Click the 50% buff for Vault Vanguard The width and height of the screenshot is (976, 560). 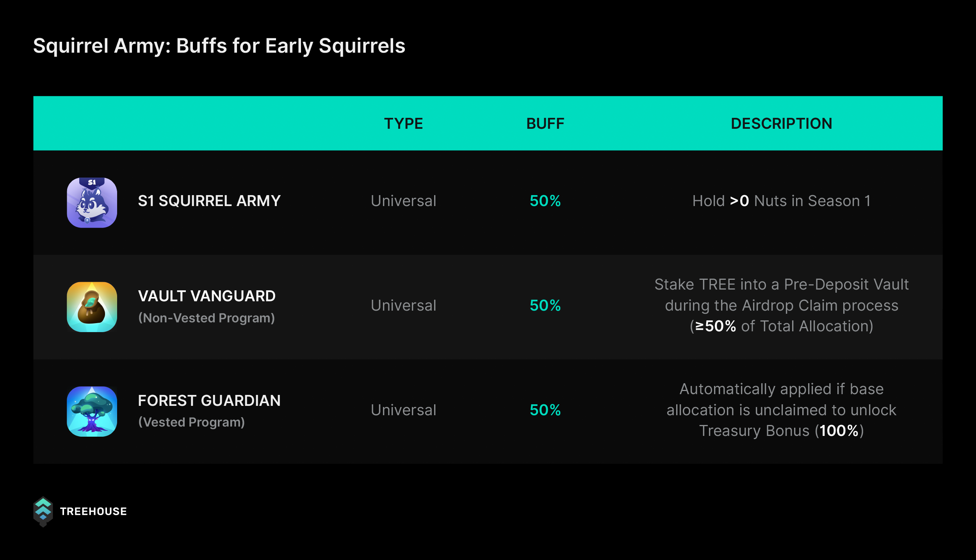click(545, 306)
